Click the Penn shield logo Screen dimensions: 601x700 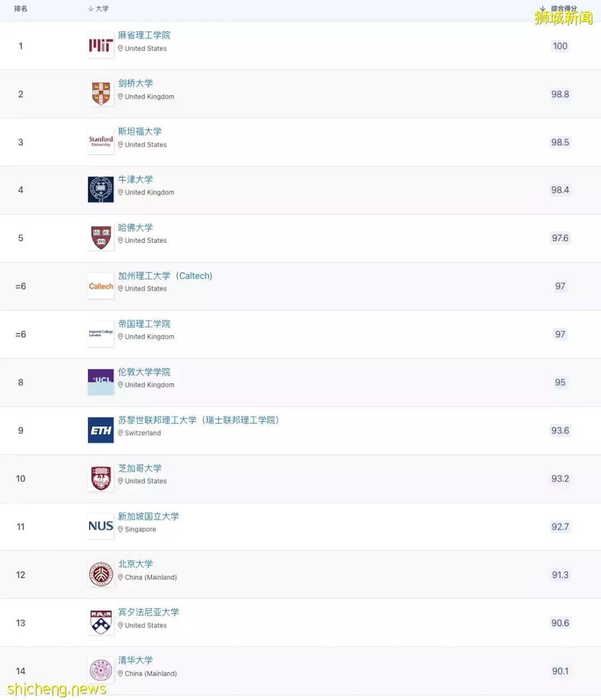(x=101, y=623)
